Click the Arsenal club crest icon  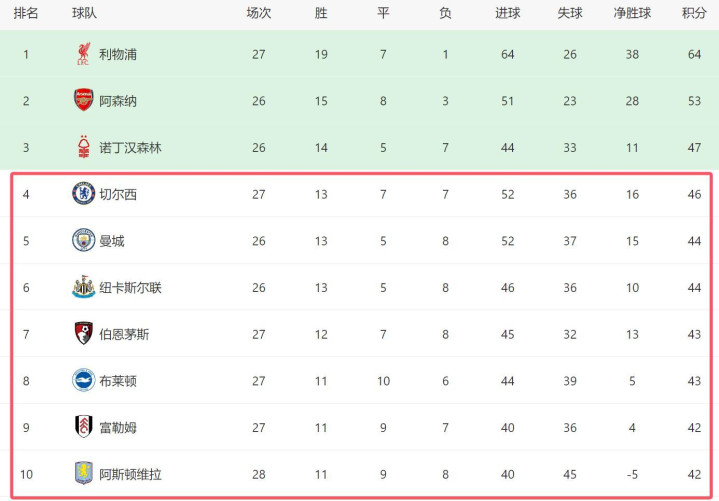(x=83, y=100)
